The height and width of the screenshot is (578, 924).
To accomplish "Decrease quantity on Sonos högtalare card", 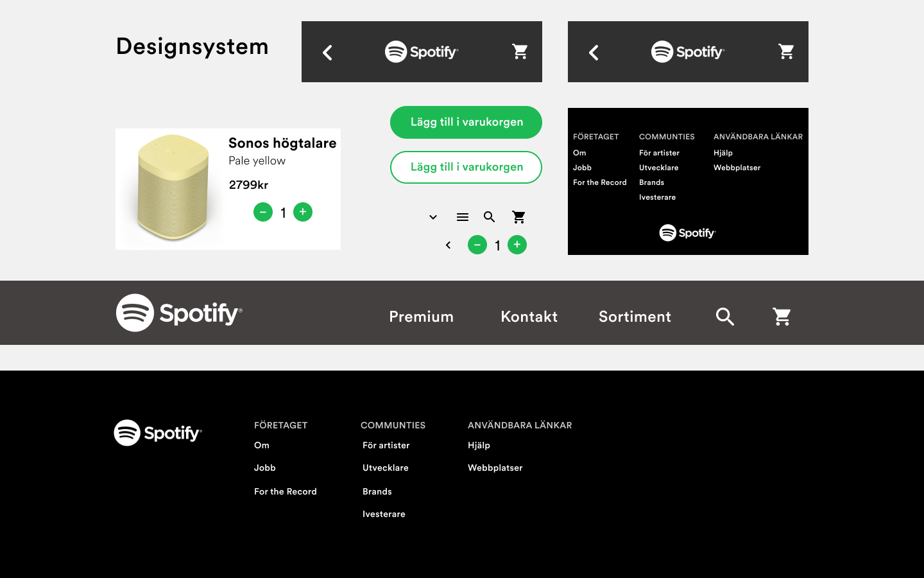I will click(263, 212).
